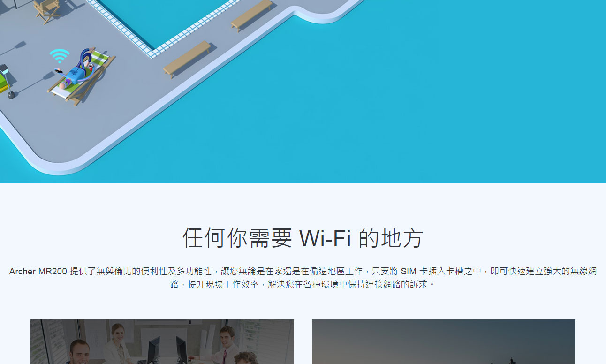The height and width of the screenshot is (364, 606).
Task: Click the red cup beside the lounging character
Action: pyautogui.click(x=90, y=68)
